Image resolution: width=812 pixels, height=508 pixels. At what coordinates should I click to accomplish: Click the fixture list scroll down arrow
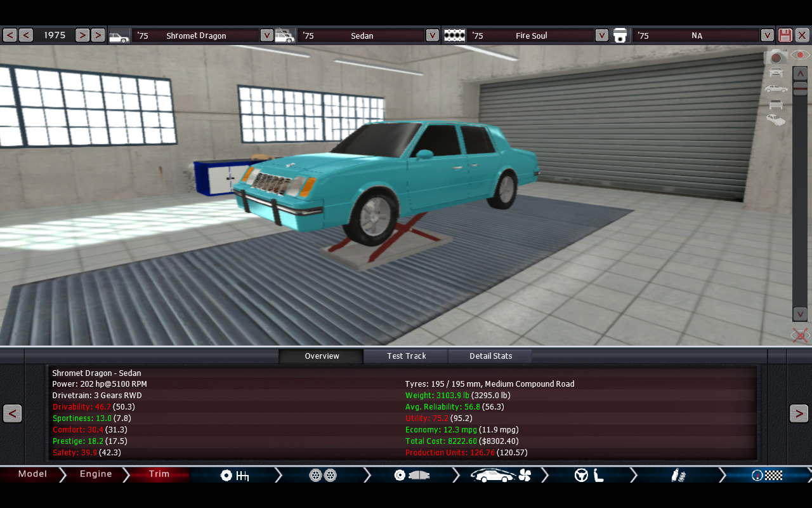(800, 314)
